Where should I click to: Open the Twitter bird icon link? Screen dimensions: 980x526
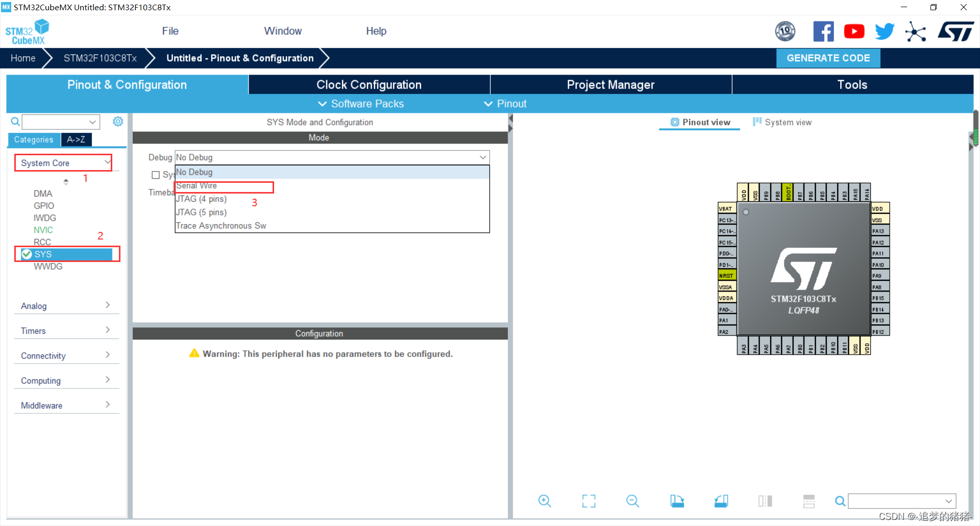click(885, 31)
